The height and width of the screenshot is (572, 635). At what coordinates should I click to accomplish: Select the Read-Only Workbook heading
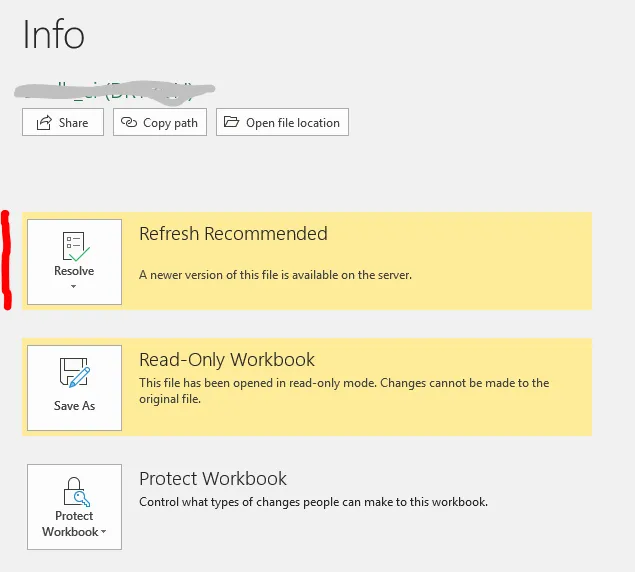[227, 360]
